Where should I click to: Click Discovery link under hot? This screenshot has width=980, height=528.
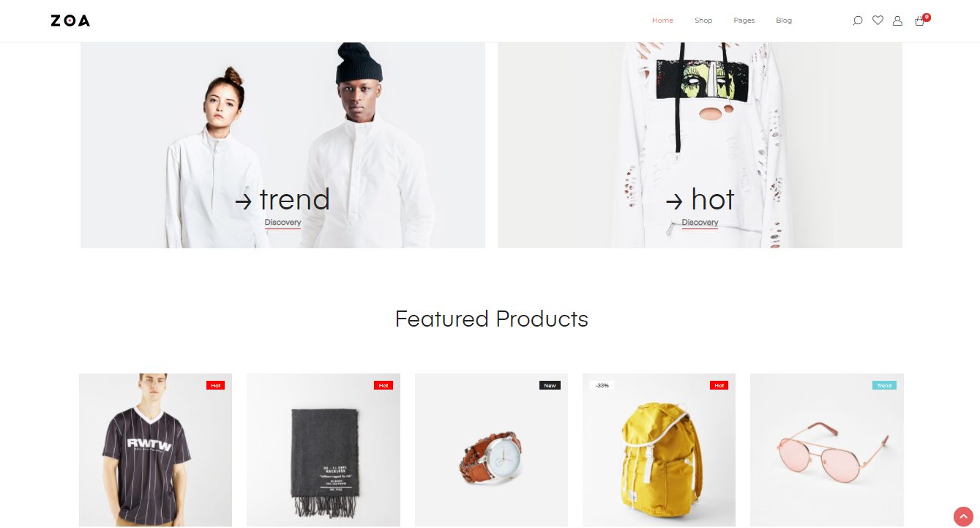pyautogui.click(x=700, y=223)
